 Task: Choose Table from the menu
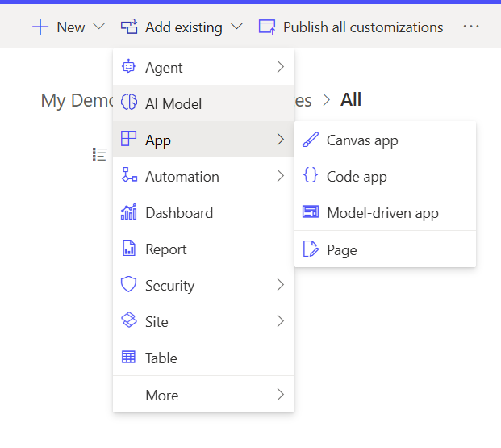point(203,358)
